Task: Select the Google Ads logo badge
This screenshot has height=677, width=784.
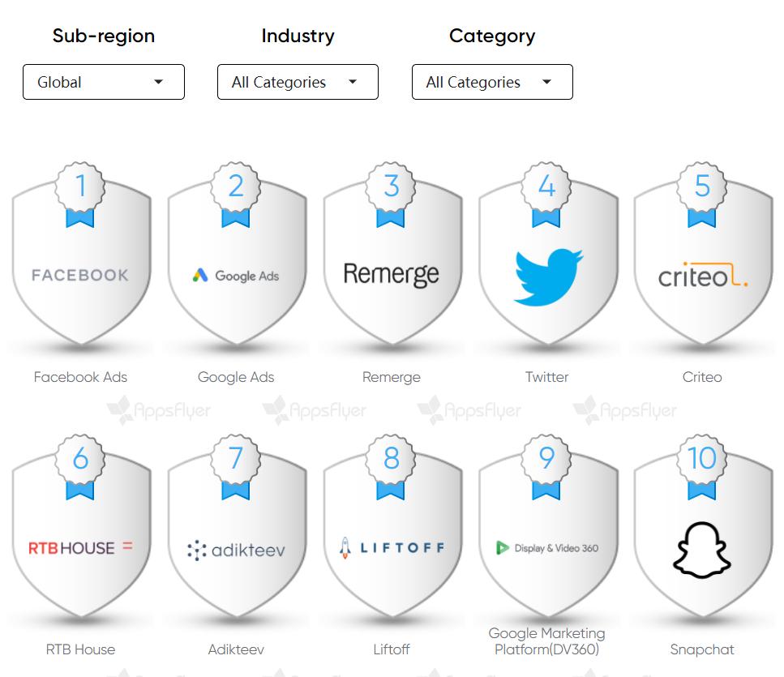Action: pos(236,276)
